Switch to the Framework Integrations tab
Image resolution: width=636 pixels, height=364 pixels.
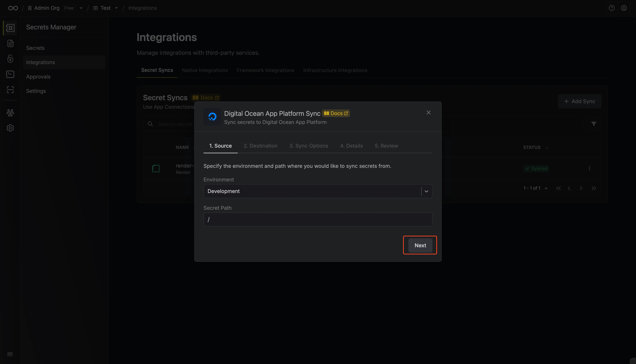pos(265,70)
